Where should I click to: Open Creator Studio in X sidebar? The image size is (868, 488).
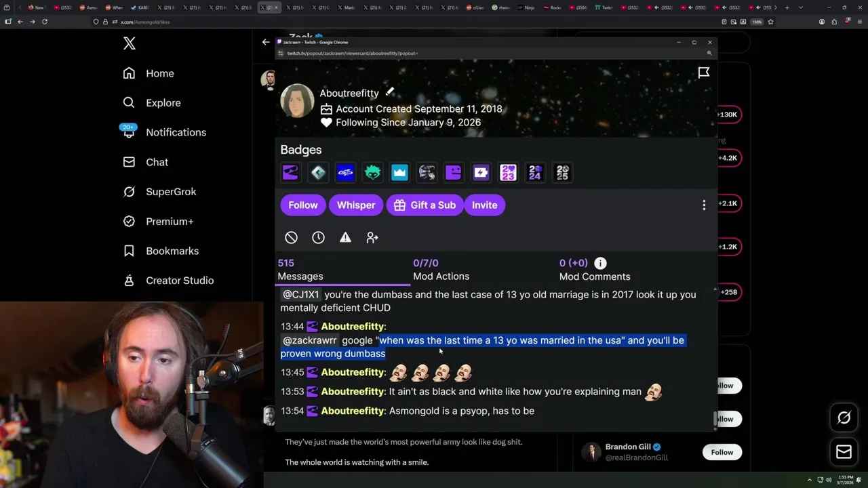click(x=168, y=281)
